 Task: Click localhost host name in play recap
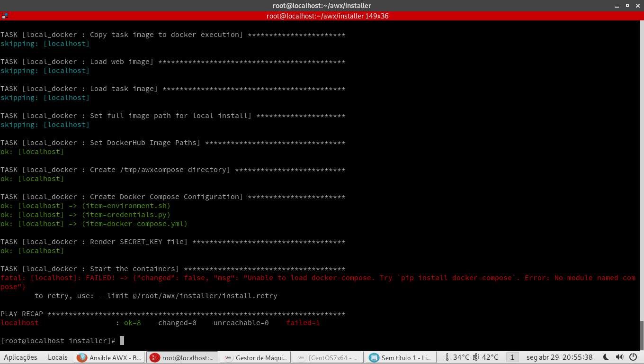click(x=20, y=323)
